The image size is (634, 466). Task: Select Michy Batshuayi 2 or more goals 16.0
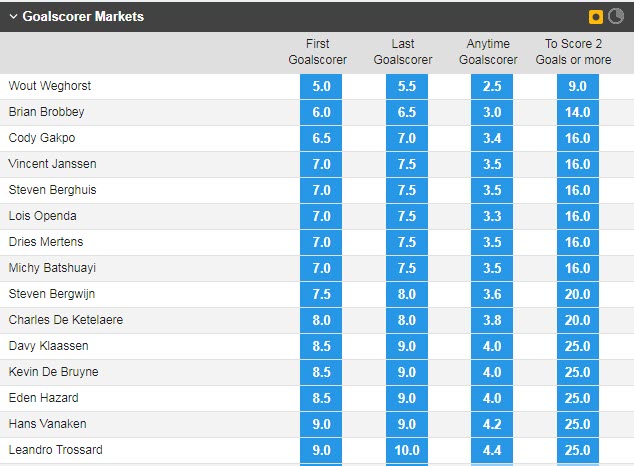tap(578, 269)
